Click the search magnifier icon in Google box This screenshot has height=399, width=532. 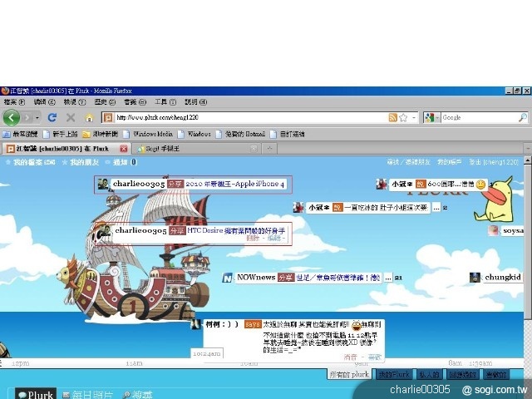524,117
